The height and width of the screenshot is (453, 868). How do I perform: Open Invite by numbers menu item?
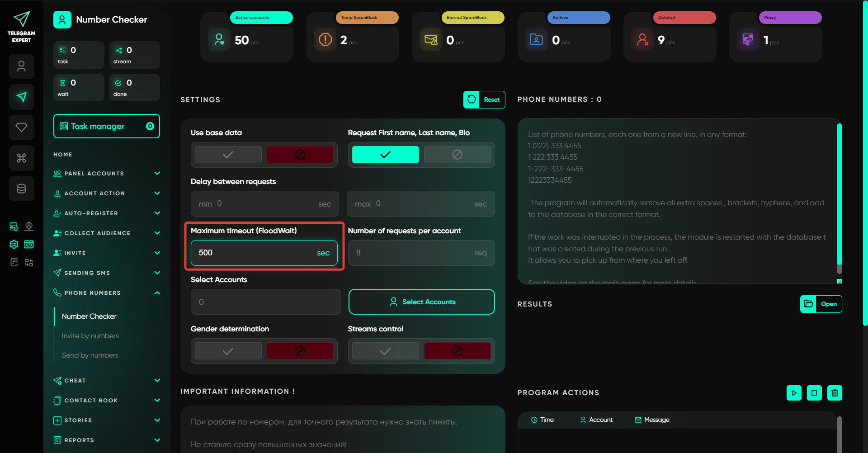pyautogui.click(x=90, y=336)
